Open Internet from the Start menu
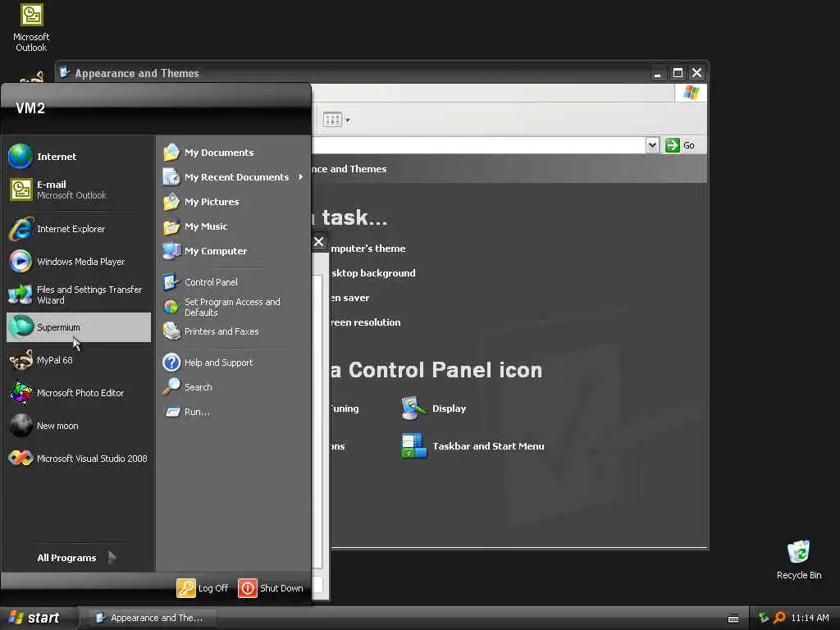Screen dimensions: 840x630 (78, 157)
